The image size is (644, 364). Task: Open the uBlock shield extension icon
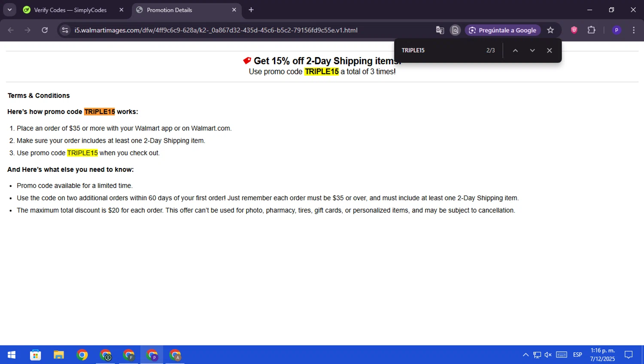tap(574, 30)
